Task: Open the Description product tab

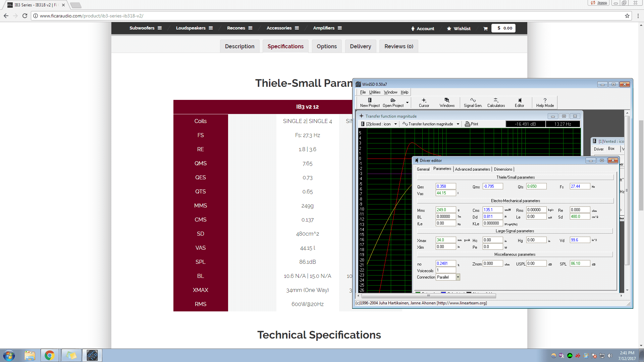Action: (x=239, y=46)
